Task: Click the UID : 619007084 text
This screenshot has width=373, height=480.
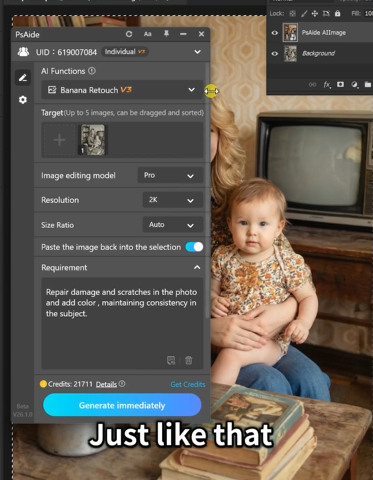Action: [x=66, y=52]
